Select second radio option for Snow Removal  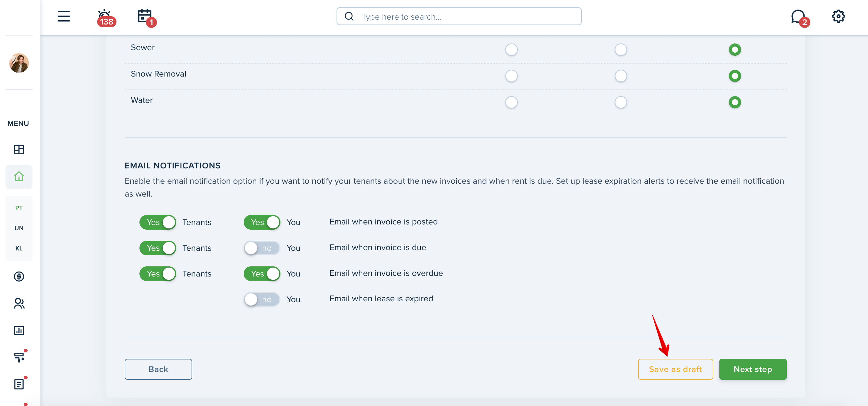pyautogui.click(x=621, y=76)
